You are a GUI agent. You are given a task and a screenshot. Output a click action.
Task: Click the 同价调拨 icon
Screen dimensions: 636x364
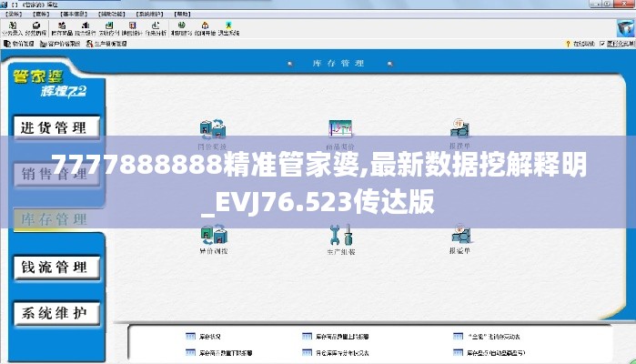[213, 128]
